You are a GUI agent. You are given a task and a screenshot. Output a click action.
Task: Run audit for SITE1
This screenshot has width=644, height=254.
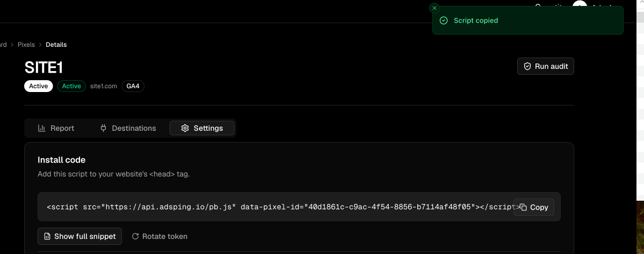[545, 66]
